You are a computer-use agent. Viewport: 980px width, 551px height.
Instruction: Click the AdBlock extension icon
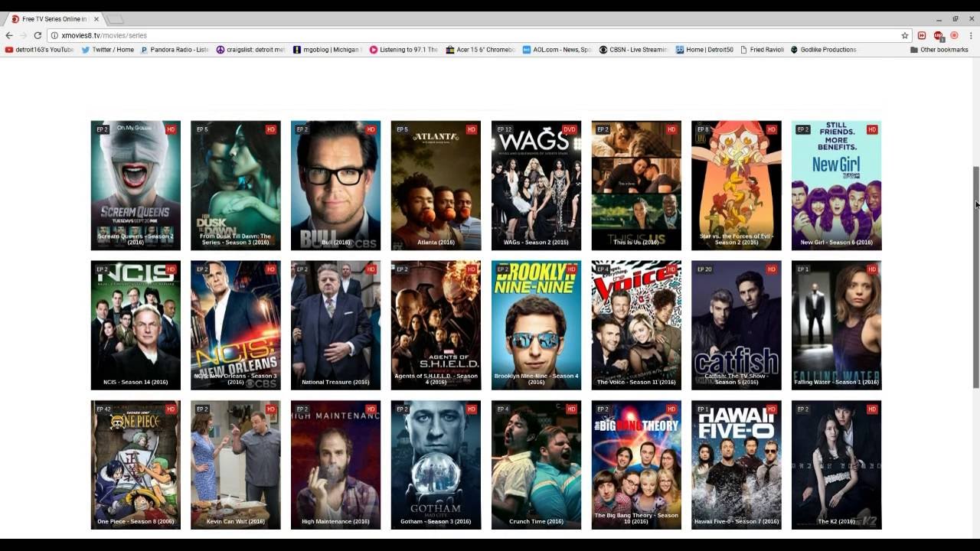tap(938, 35)
